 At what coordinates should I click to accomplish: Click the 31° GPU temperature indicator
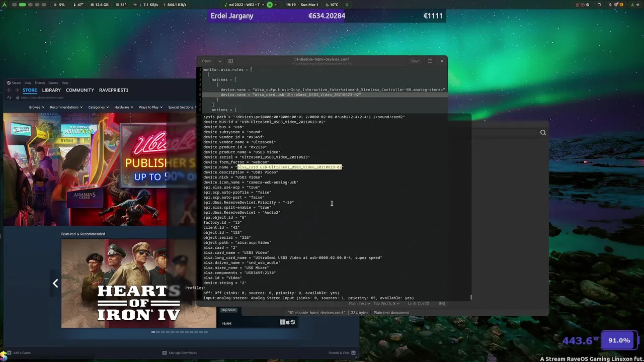(121, 5)
